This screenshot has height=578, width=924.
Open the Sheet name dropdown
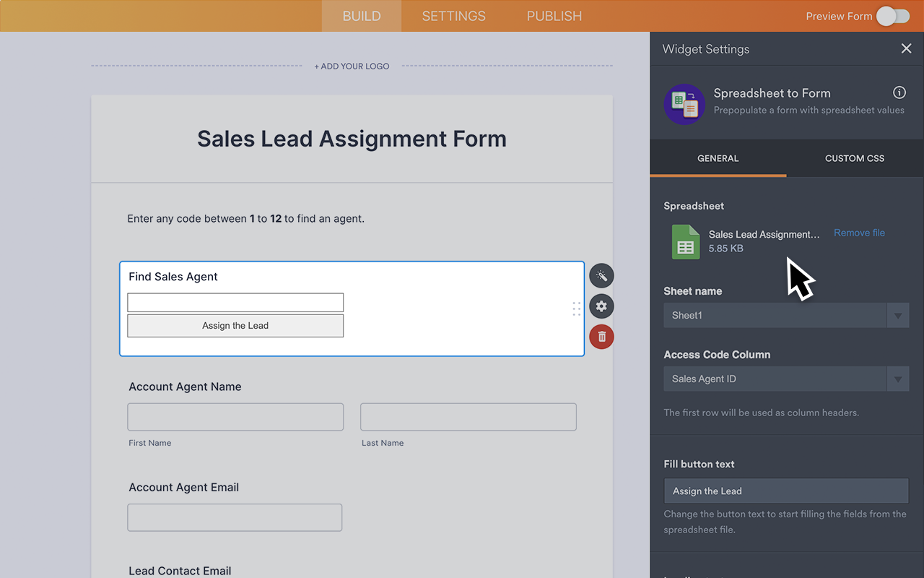(x=898, y=315)
